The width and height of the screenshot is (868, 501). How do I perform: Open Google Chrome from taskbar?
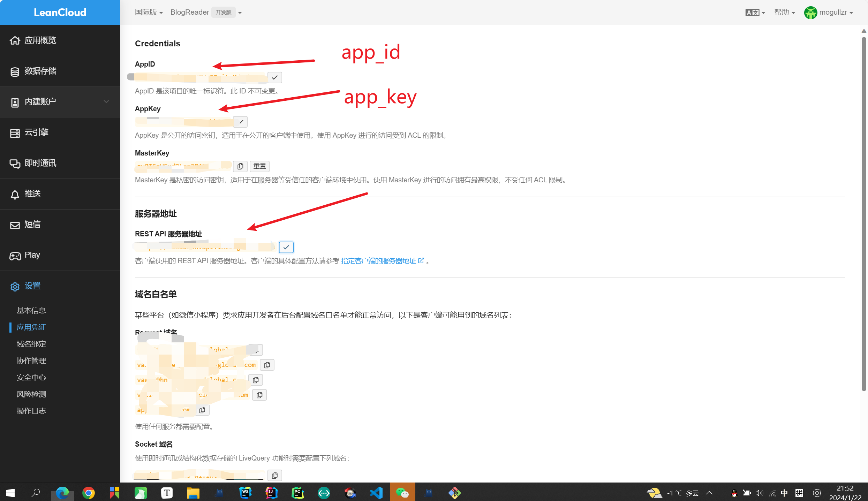89,493
